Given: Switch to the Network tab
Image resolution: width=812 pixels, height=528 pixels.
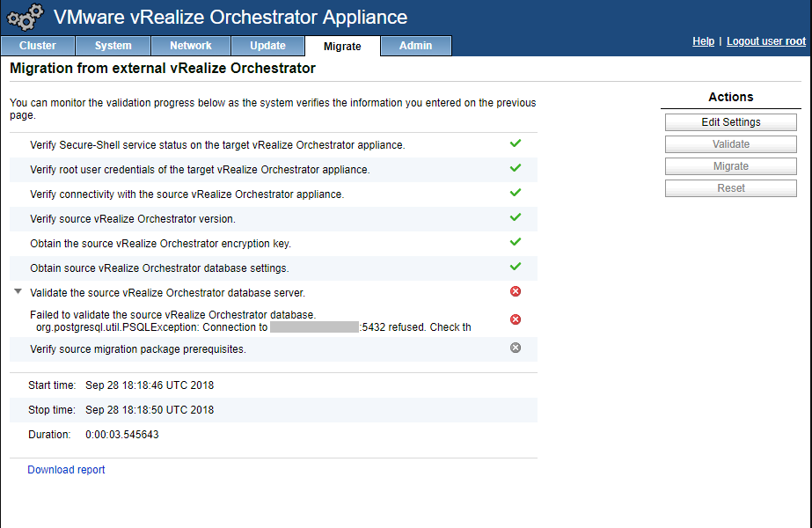Looking at the screenshot, I should pyautogui.click(x=191, y=46).
